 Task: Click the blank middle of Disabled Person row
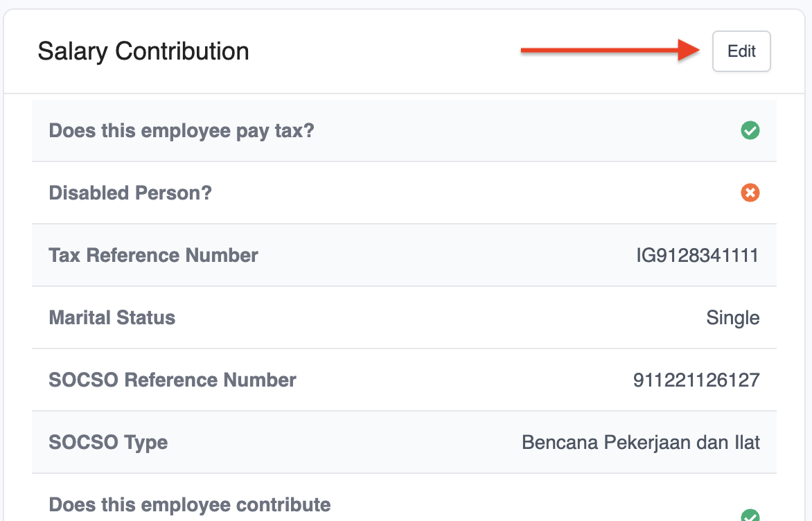click(x=471, y=193)
